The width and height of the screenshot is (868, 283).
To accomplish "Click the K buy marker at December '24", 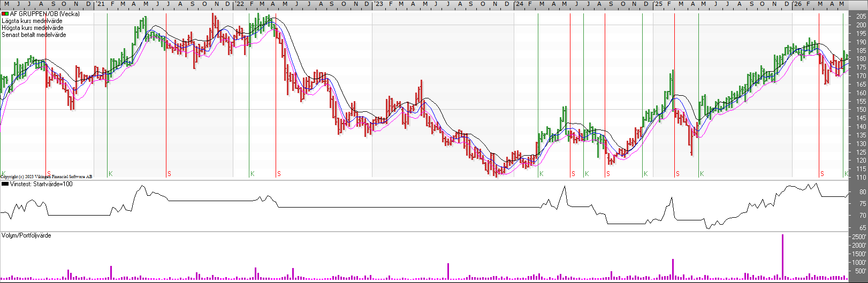I will coord(646,174).
